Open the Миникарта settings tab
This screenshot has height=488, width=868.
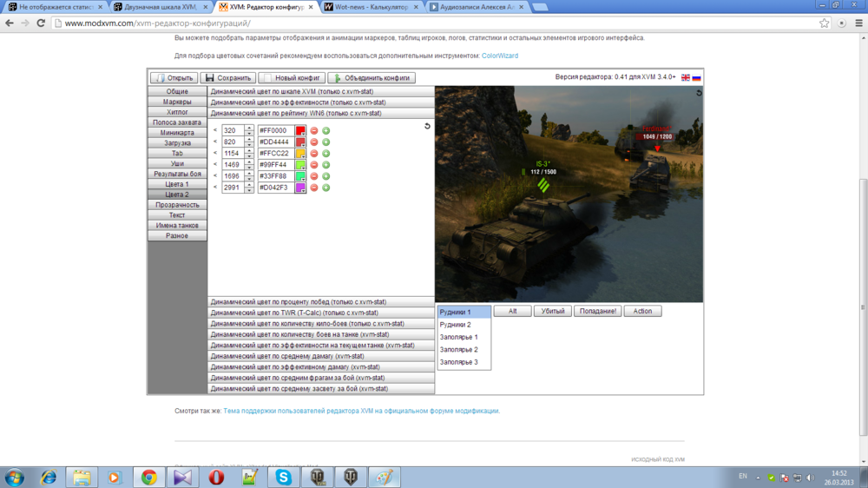pos(177,133)
